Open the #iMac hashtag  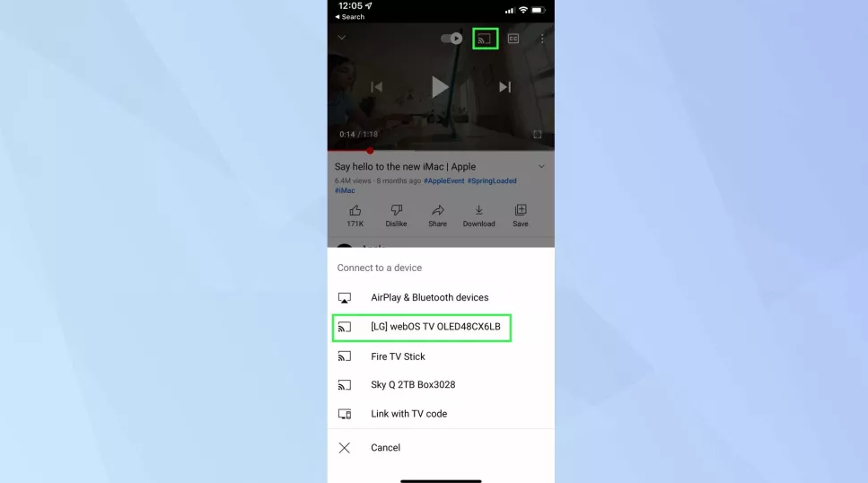pos(345,190)
